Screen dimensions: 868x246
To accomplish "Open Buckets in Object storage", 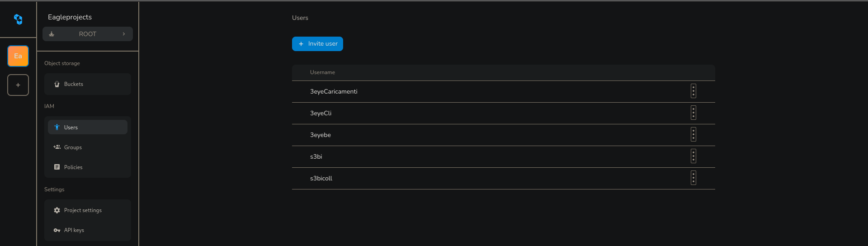I will (x=74, y=84).
